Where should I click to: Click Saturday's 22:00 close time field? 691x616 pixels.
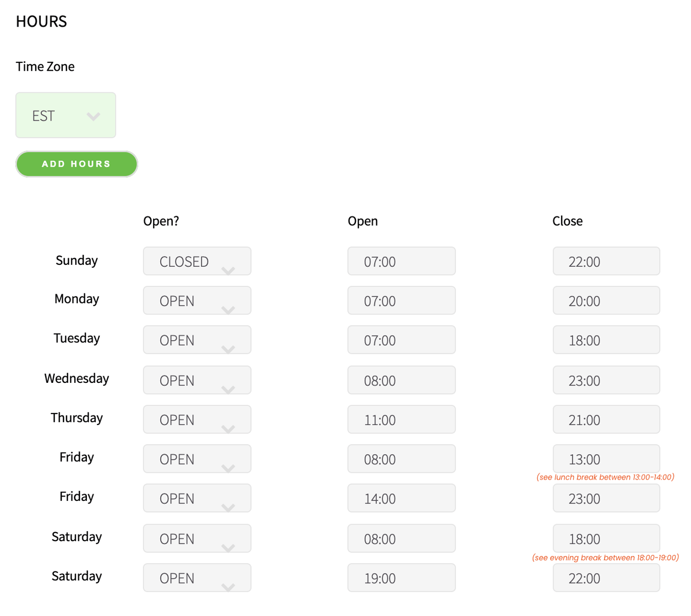click(606, 578)
